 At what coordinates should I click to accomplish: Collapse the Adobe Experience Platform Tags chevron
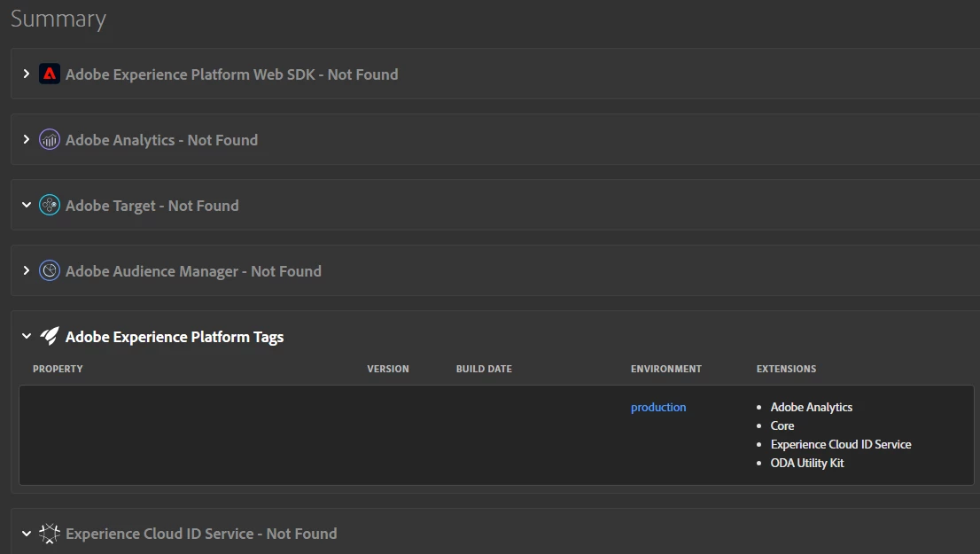[x=27, y=337]
